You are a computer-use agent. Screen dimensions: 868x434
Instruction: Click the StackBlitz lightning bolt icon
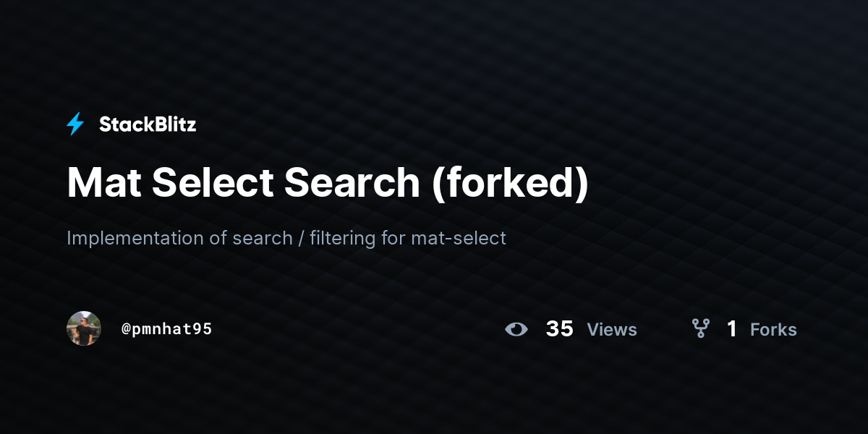click(75, 124)
